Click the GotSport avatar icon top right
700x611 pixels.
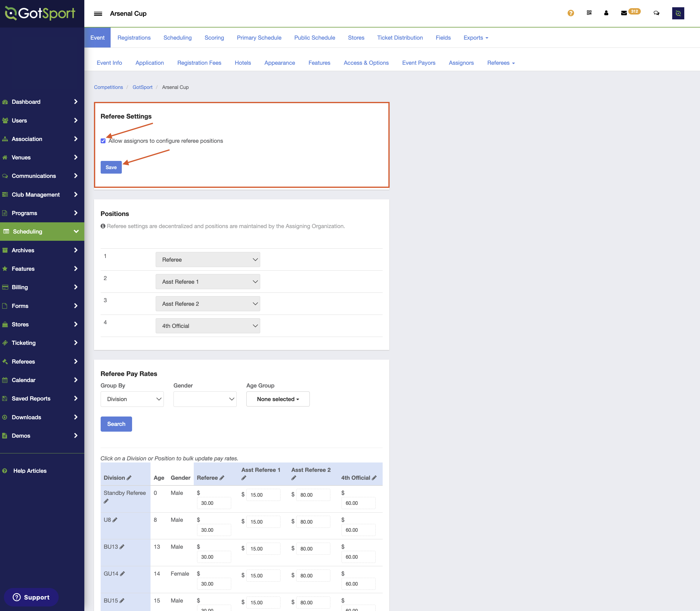678,13
